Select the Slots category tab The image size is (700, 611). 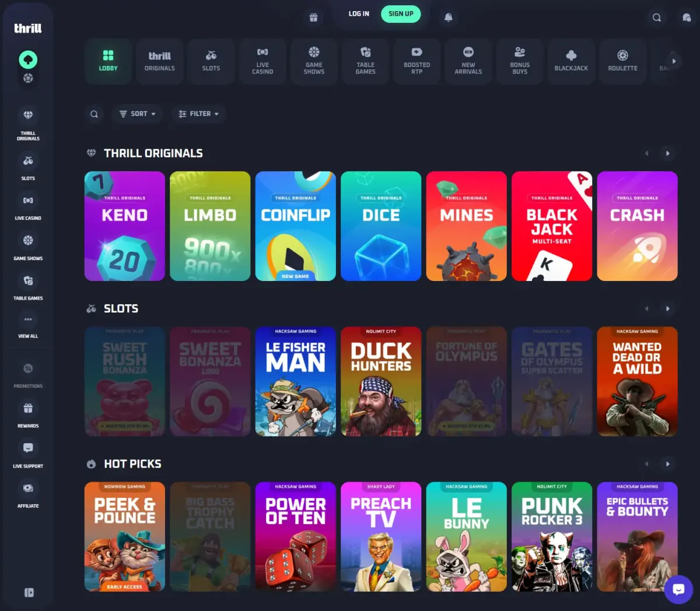211,61
